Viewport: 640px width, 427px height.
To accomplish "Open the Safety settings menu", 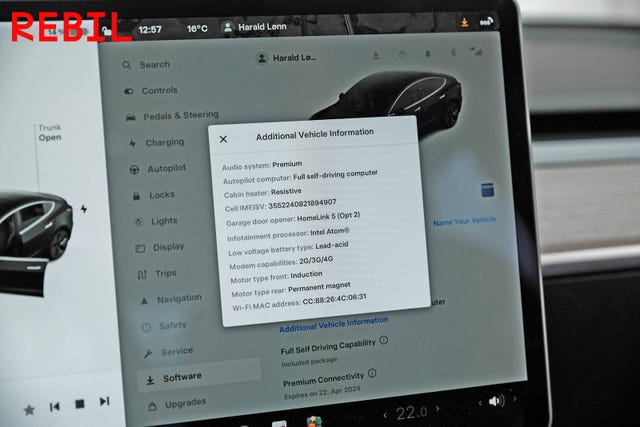I will click(164, 326).
